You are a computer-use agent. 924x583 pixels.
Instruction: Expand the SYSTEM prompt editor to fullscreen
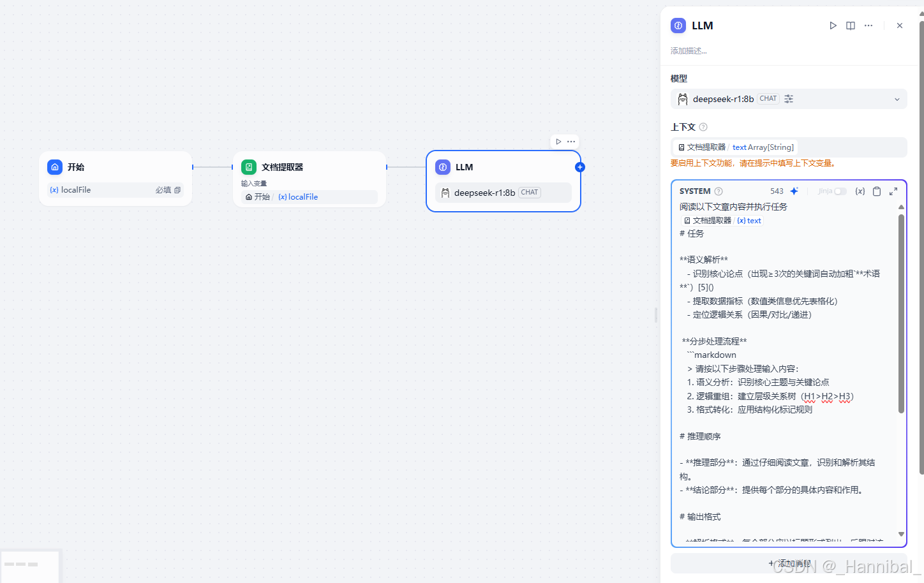click(x=893, y=191)
